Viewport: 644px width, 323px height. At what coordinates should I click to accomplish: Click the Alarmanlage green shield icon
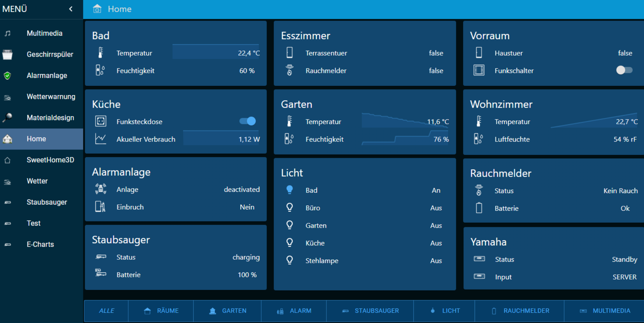click(x=7, y=76)
